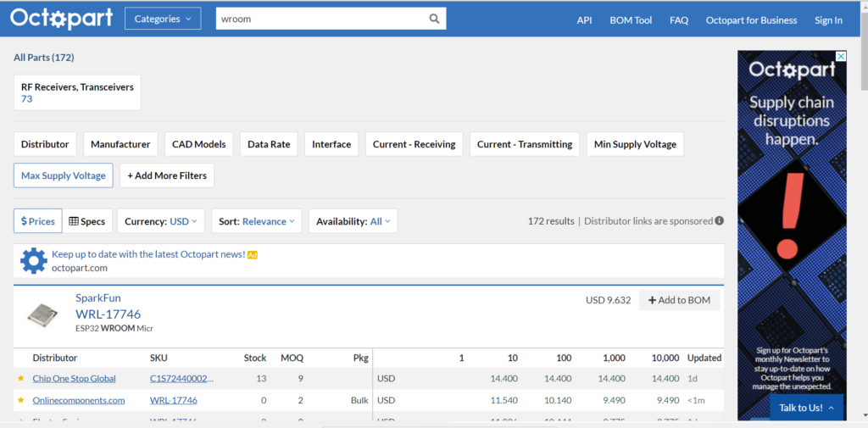Open the Sort Relevance dropdown

[256, 221]
